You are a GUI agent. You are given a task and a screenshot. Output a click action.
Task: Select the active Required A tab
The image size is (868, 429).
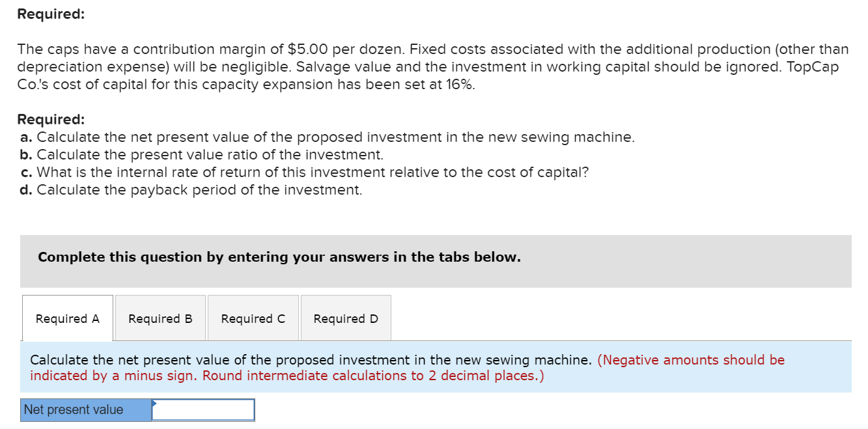68,318
